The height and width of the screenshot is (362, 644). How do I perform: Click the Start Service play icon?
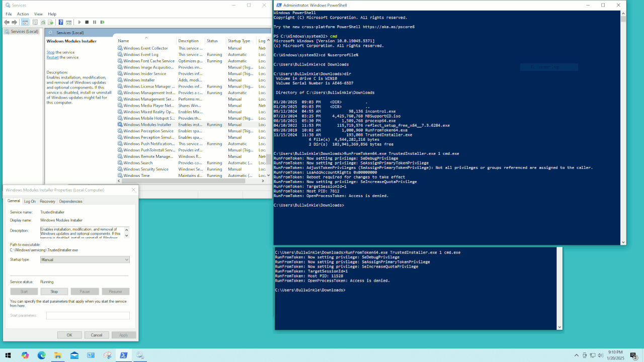pyautogui.click(x=79, y=22)
